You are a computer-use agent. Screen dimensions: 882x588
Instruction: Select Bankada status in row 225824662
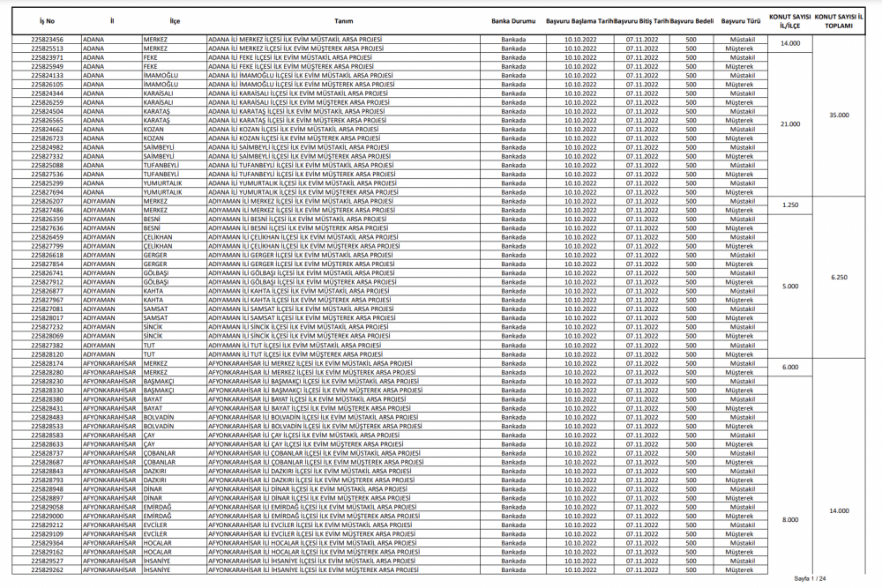coord(513,130)
